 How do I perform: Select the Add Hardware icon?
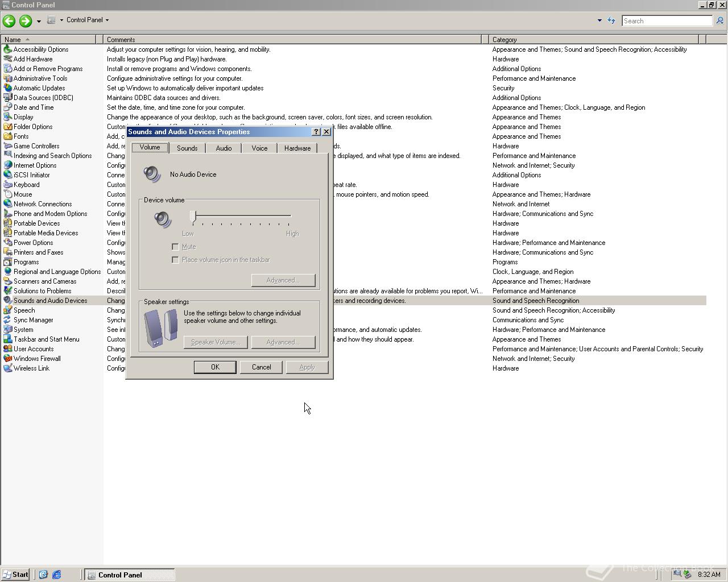(7, 59)
